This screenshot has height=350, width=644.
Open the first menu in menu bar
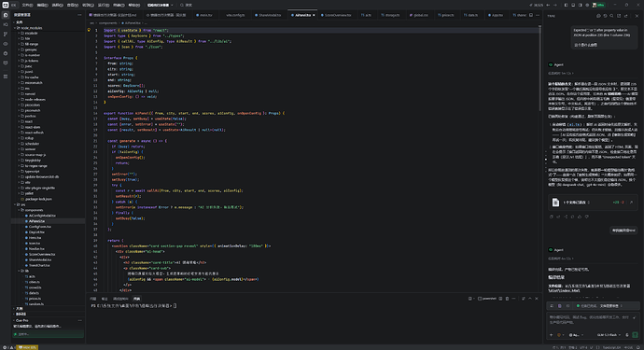pyautogui.click(x=27, y=5)
